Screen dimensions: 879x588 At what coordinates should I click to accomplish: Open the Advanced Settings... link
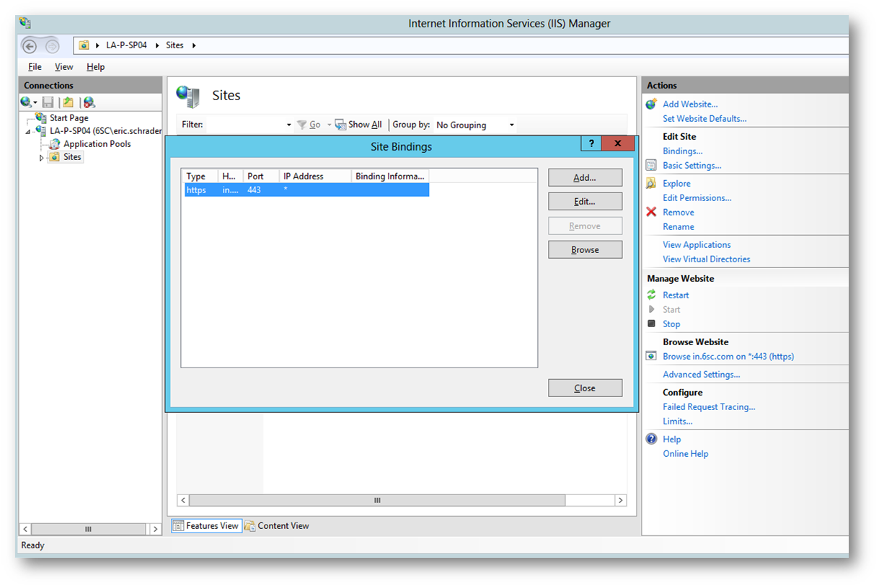702,374
